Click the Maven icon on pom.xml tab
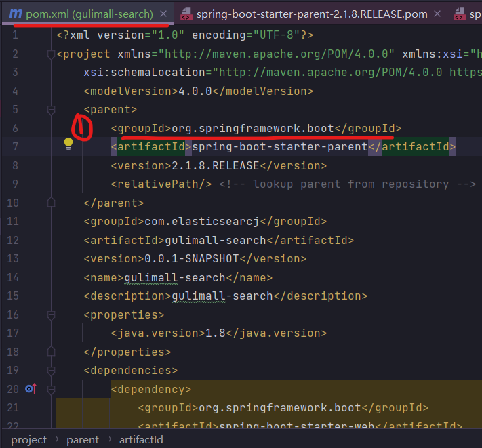 (16, 14)
